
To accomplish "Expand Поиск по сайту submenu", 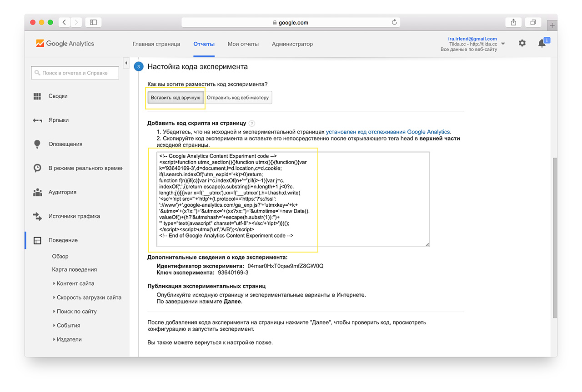I will point(54,312).
